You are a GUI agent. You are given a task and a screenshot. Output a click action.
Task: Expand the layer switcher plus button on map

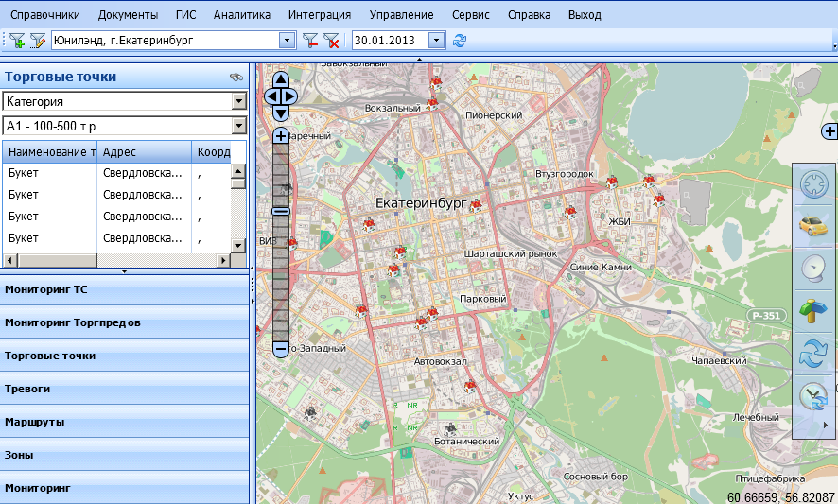click(x=829, y=131)
